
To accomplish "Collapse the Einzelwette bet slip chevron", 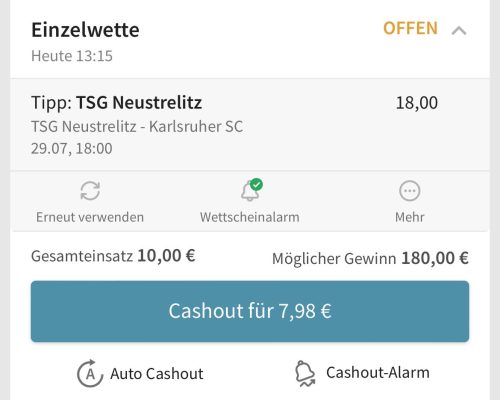I will (x=459, y=31).
